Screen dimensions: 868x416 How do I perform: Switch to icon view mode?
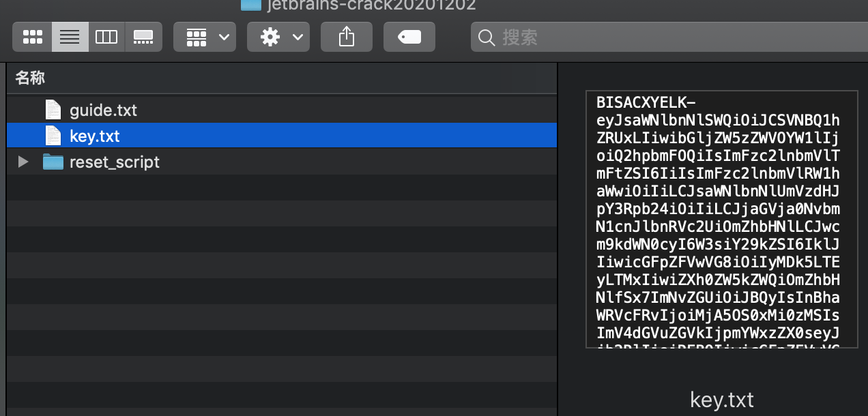click(33, 37)
